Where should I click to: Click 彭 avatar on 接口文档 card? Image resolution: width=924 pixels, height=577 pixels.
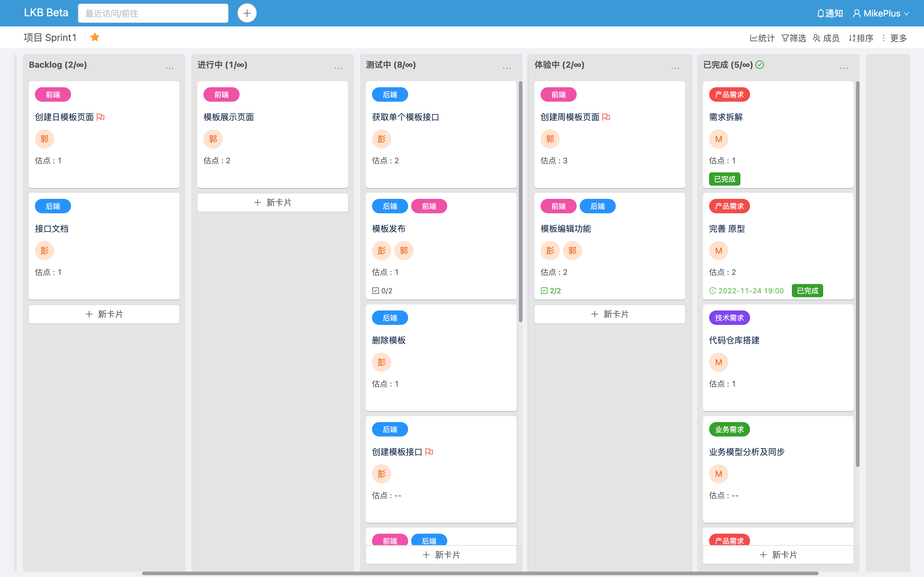coord(44,251)
